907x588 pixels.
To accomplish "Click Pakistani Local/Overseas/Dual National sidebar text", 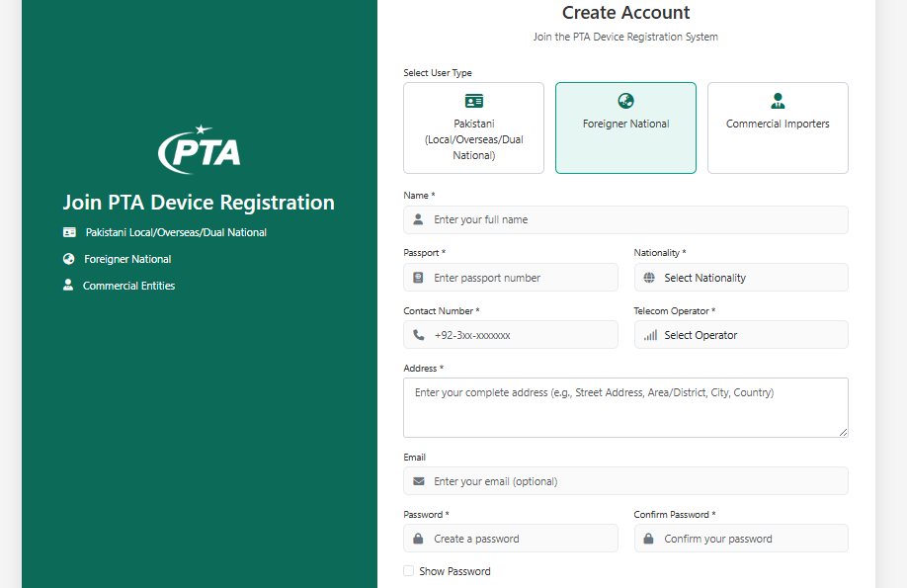I will (x=176, y=232).
